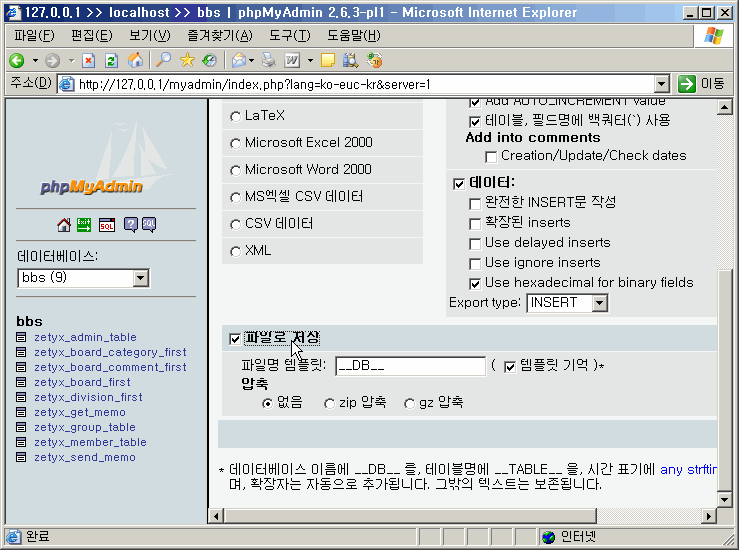Open the zetyx_group_table table link
Image resolution: width=739 pixels, height=550 pixels.
(x=85, y=427)
